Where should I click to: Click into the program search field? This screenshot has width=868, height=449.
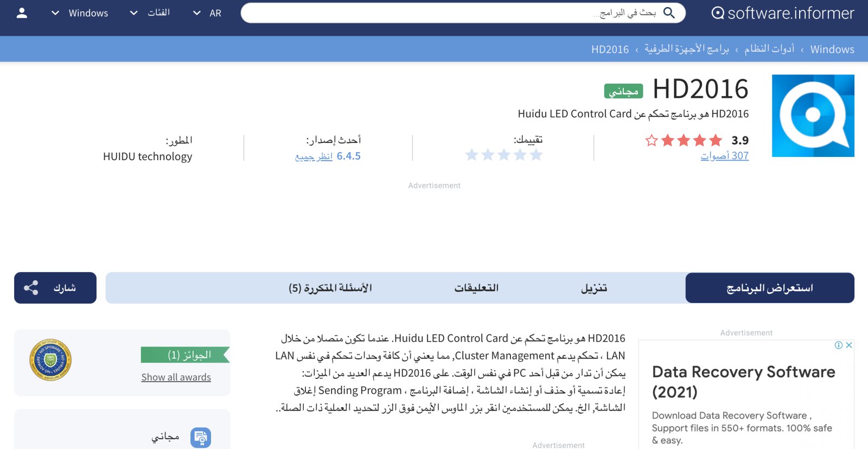point(434,13)
